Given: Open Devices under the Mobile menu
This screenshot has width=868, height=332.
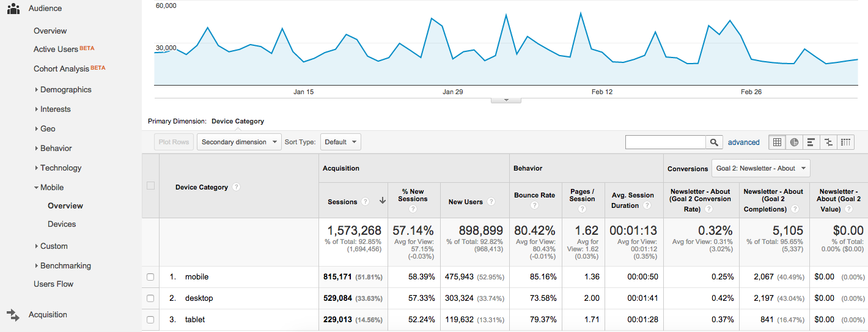Looking at the screenshot, I should pyautogui.click(x=62, y=224).
